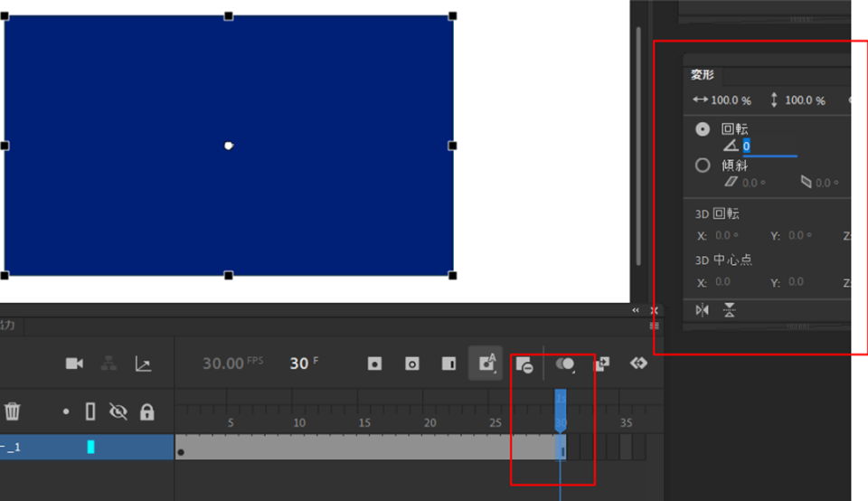
Task: Flip selection horizontally in the 変形 panel
Action: [702, 310]
